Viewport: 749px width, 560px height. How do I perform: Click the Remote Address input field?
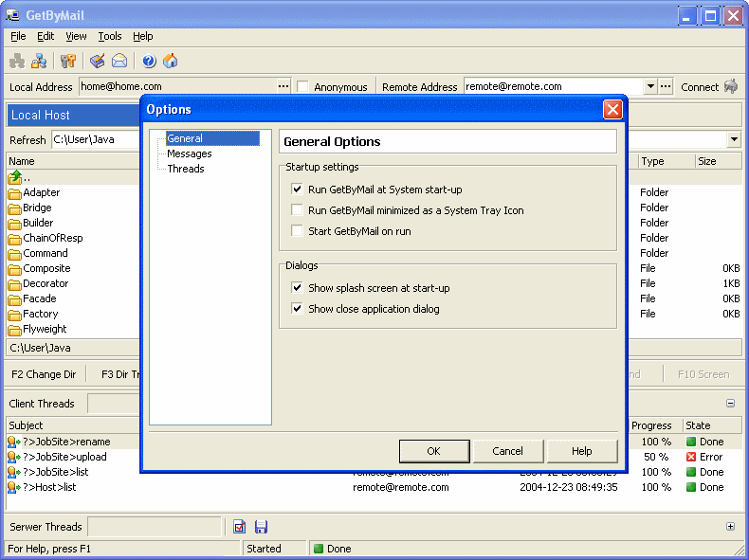(x=554, y=86)
